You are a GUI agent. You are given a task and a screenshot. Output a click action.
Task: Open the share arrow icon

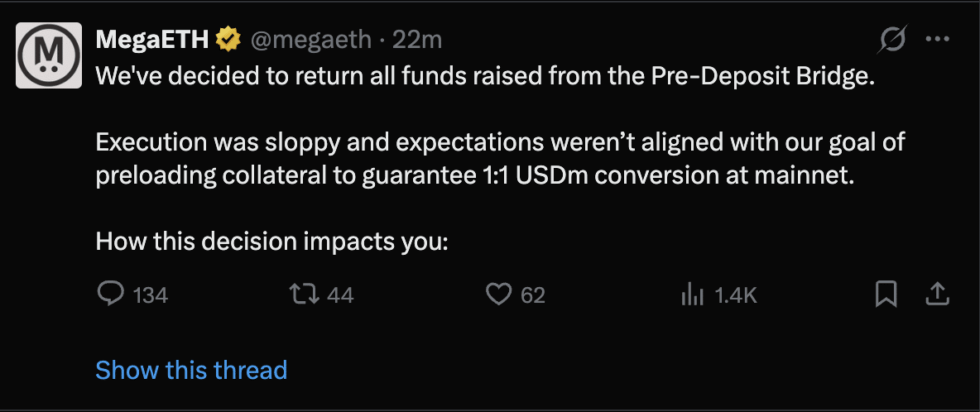[x=938, y=294]
